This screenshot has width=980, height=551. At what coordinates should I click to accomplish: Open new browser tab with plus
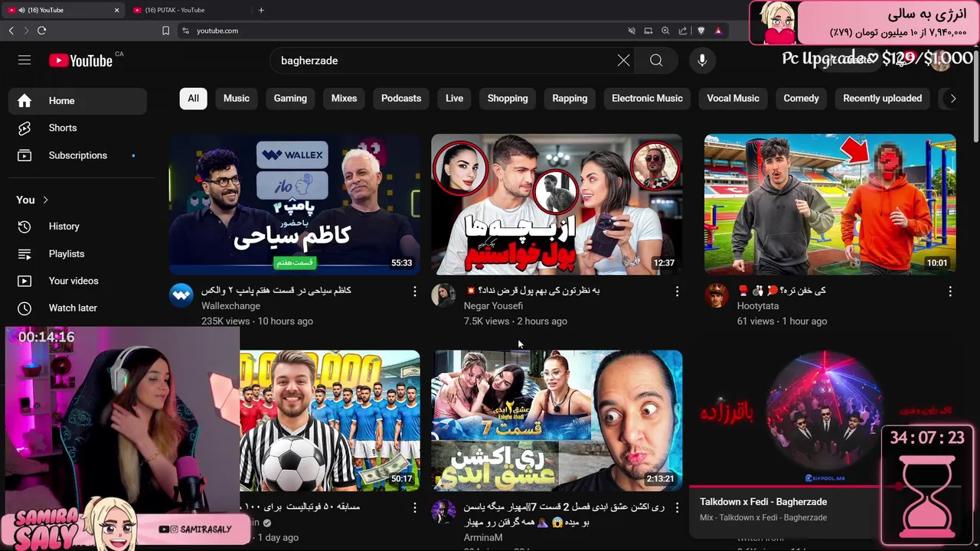click(x=261, y=10)
